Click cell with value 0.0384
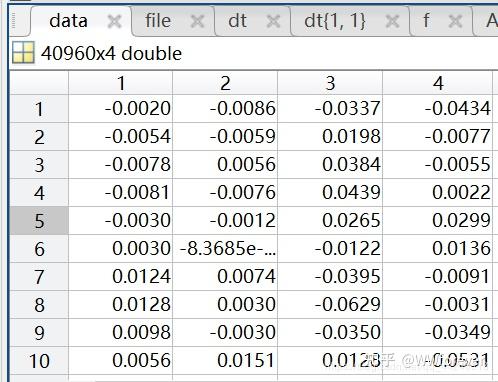498x382 pixels. pyautogui.click(x=330, y=165)
